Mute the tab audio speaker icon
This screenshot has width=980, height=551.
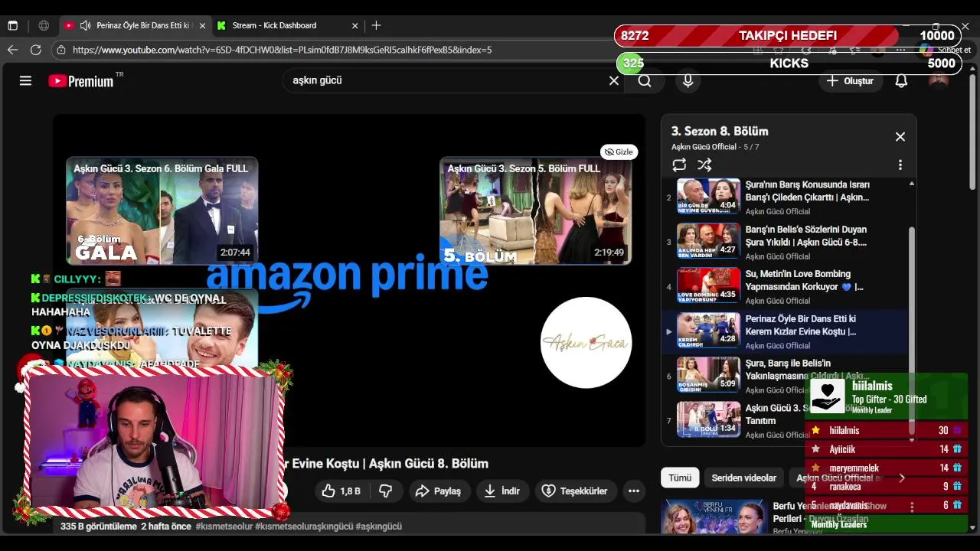pyautogui.click(x=85, y=25)
